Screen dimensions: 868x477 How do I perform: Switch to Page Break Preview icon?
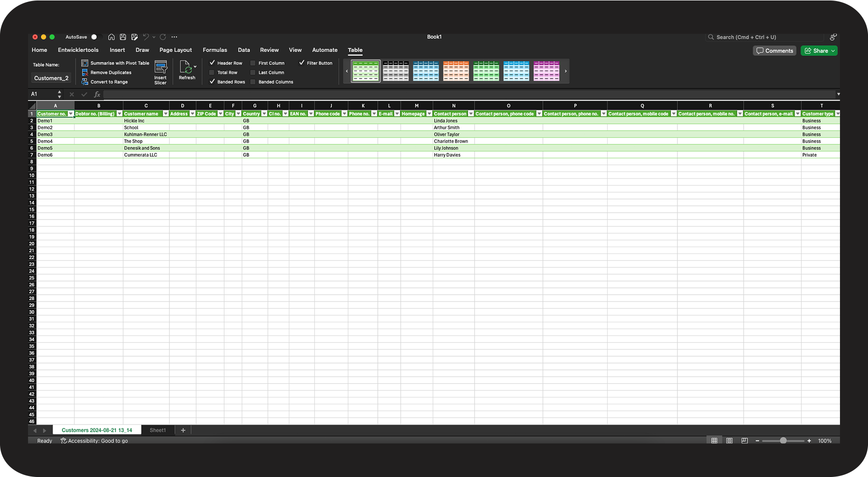pos(745,441)
